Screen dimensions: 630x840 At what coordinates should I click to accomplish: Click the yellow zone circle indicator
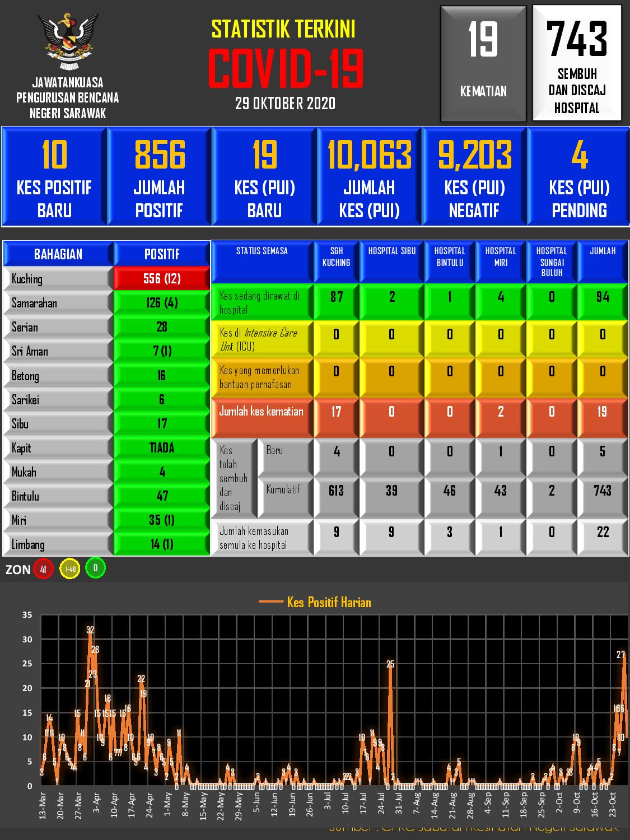pyautogui.click(x=70, y=570)
